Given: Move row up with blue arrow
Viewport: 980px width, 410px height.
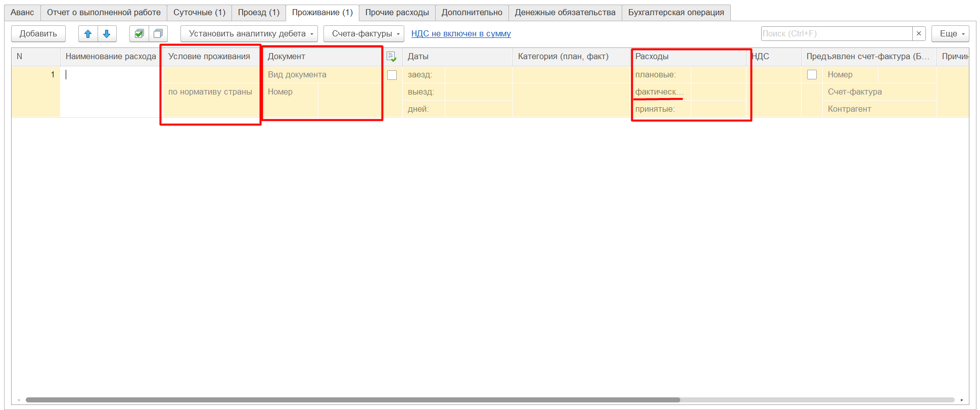Looking at the screenshot, I should point(88,34).
